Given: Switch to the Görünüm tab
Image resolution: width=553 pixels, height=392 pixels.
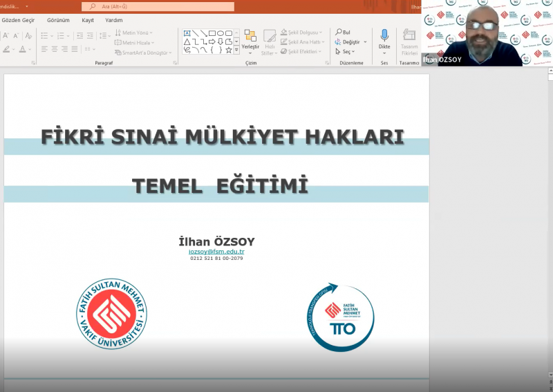Looking at the screenshot, I should [59, 20].
